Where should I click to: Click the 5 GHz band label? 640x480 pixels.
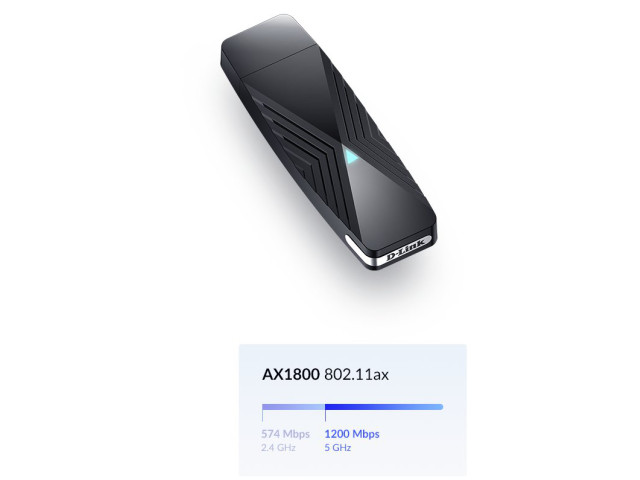338,448
